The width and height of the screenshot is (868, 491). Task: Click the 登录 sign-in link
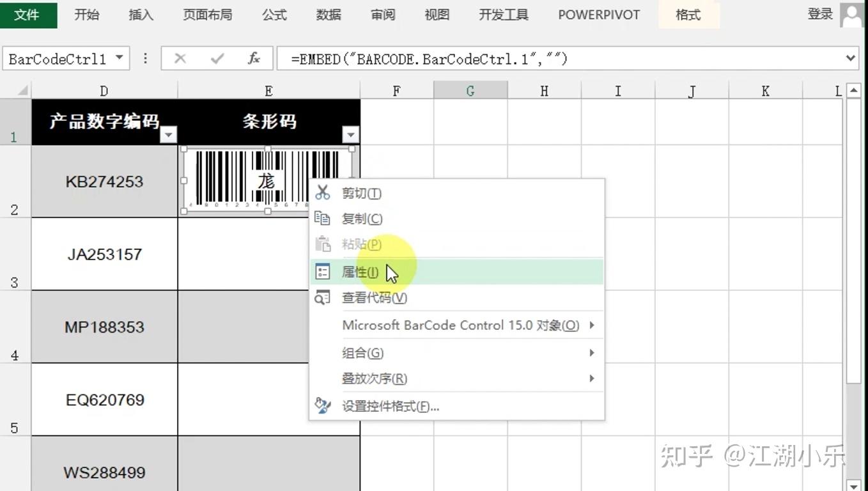click(820, 13)
